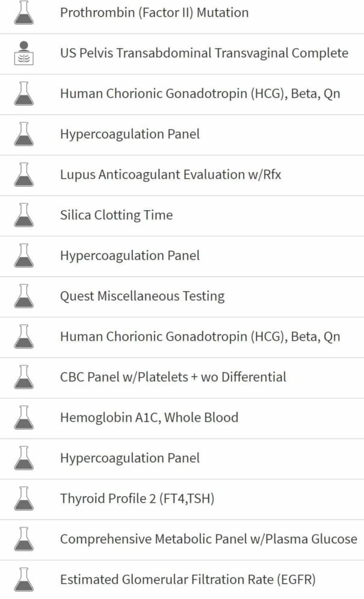The image size is (364, 599).
Task: Click flask icon next to Hemoglobin A1C
Action: (x=23, y=418)
